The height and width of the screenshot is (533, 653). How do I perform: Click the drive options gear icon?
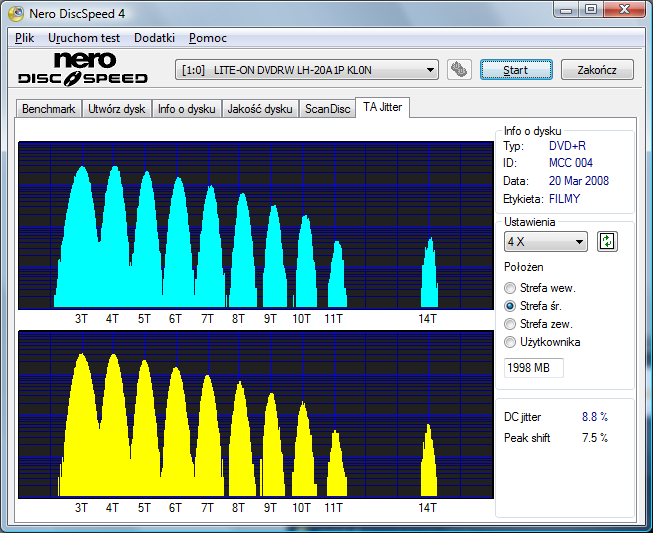click(459, 70)
